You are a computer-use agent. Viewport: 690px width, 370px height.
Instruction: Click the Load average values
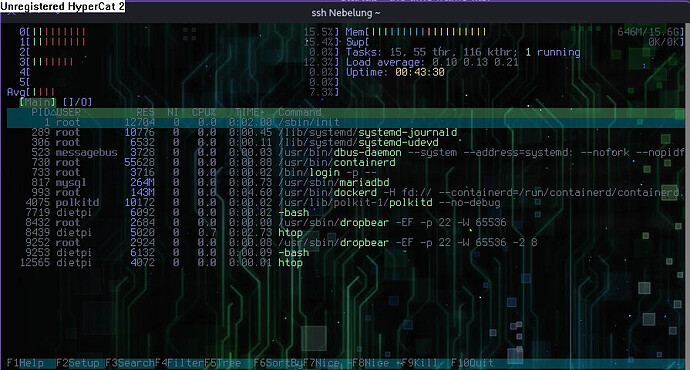pos(475,62)
